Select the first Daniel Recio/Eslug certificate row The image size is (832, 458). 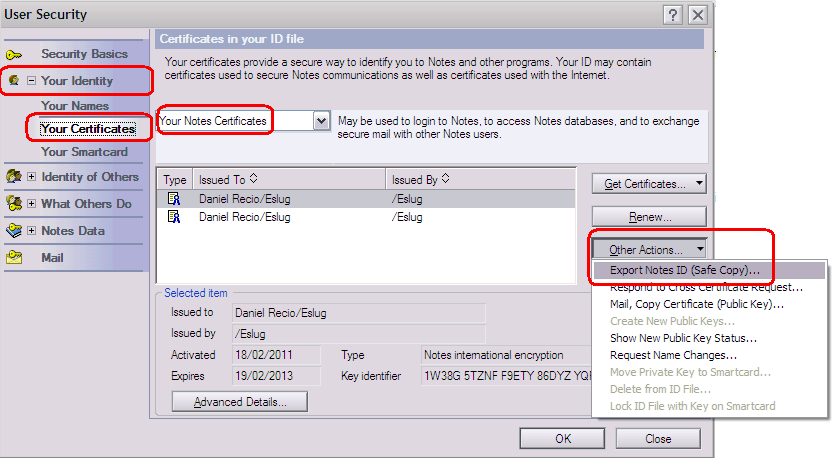click(366, 199)
